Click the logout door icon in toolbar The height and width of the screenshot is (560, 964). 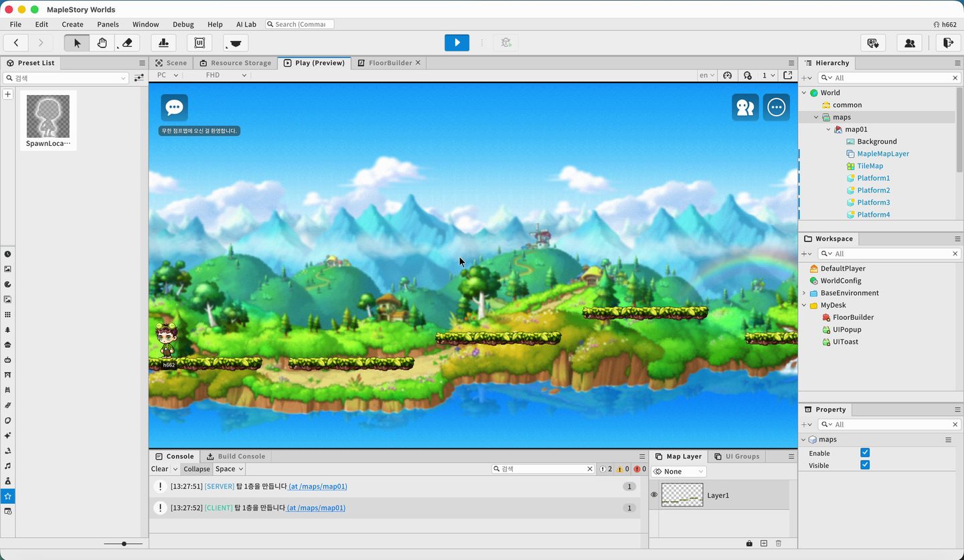(x=948, y=43)
